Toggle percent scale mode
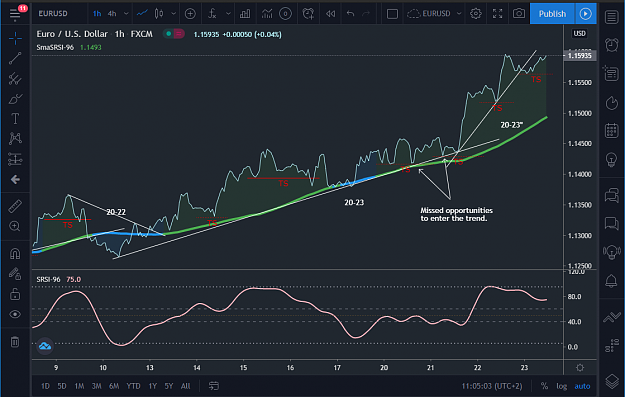This screenshot has width=625, height=397. pos(544,386)
